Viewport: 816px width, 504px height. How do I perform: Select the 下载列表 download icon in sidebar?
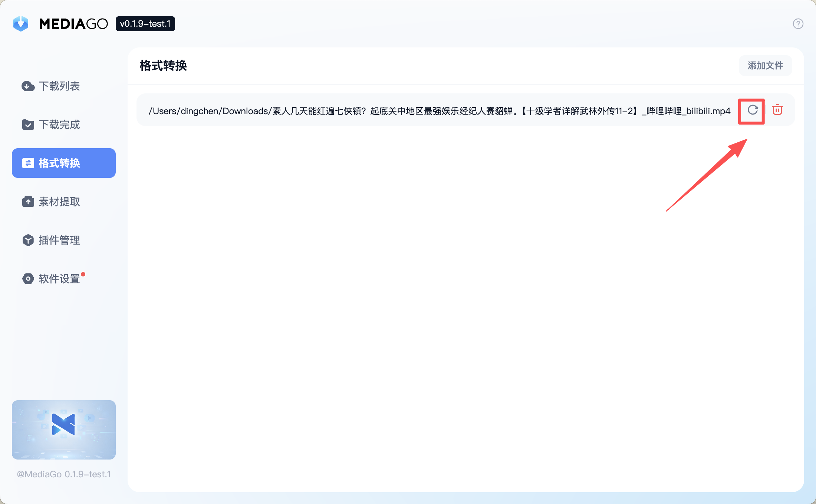[x=28, y=86]
